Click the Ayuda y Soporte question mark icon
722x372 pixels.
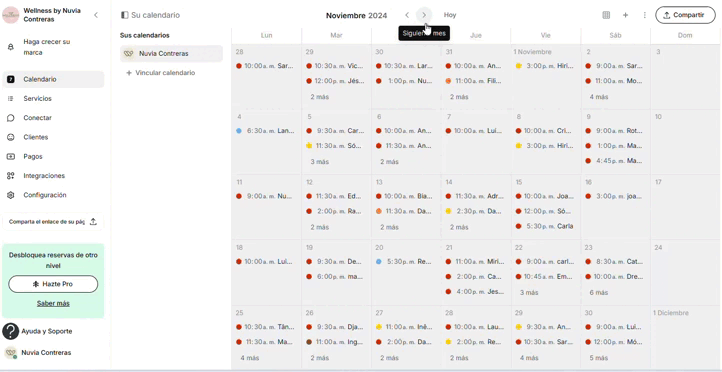11,331
